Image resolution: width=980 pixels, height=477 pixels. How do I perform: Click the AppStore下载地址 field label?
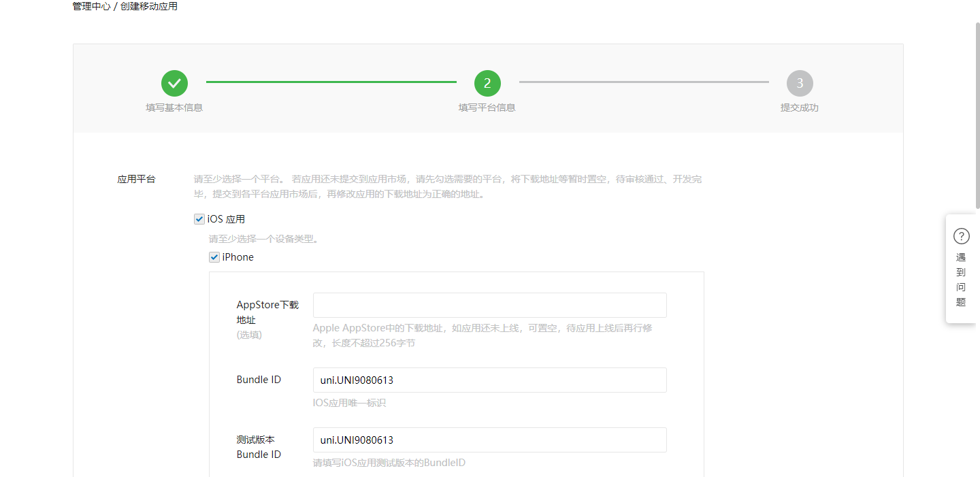point(267,312)
